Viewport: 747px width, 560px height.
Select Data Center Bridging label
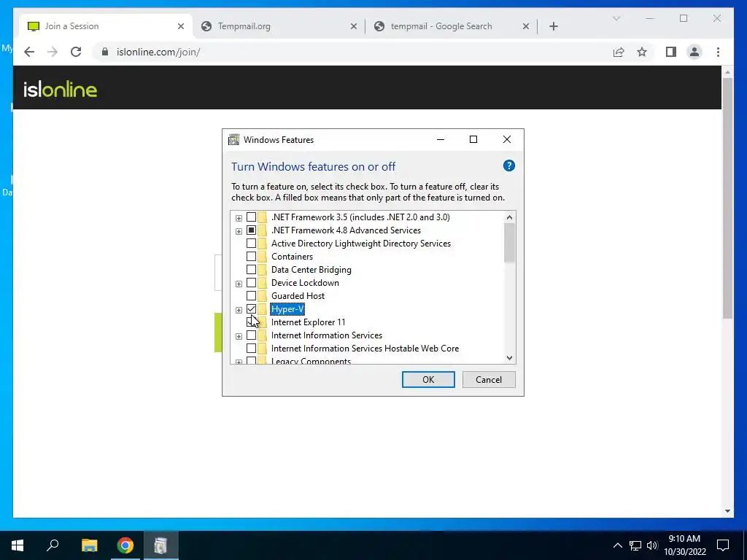point(311,270)
